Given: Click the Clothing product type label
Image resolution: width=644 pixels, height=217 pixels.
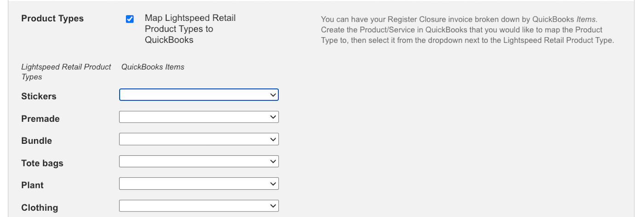Looking at the screenshot, I should click(x=40, y=208).
